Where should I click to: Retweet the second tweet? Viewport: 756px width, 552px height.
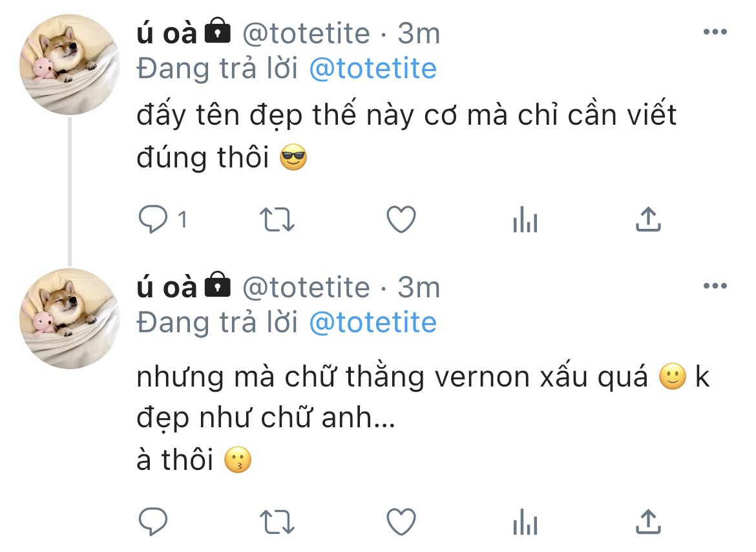277,522
